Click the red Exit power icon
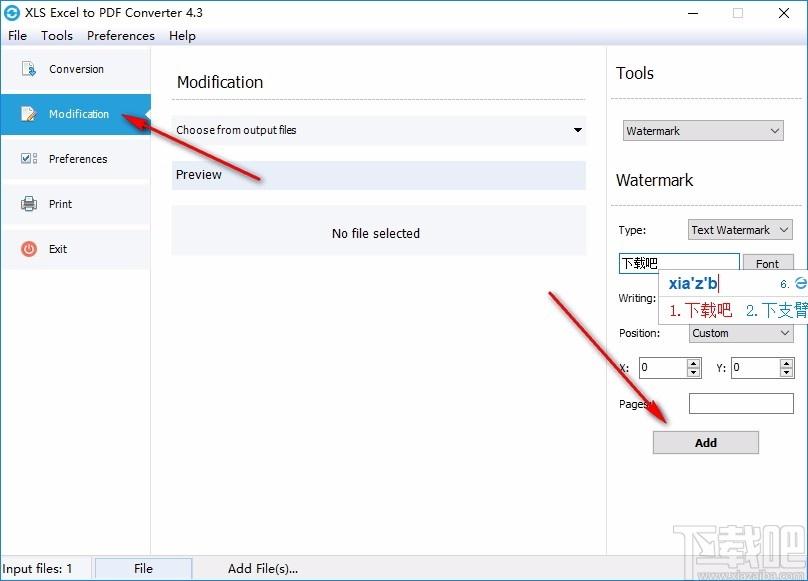 [29, 249]
